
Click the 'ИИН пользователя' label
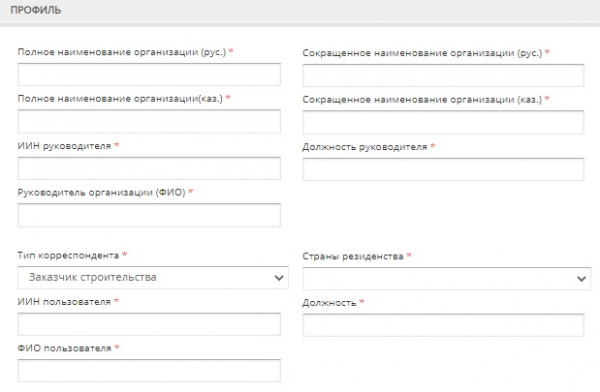(x=64, y=302)
